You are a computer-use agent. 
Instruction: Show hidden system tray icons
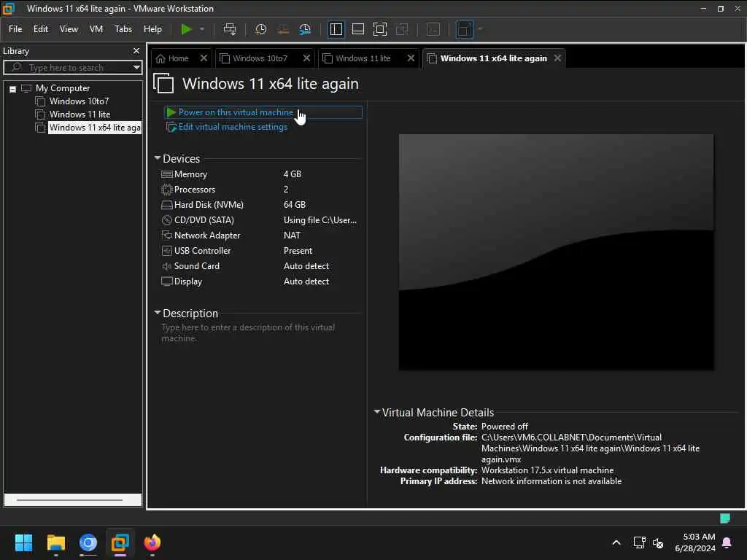616,542
